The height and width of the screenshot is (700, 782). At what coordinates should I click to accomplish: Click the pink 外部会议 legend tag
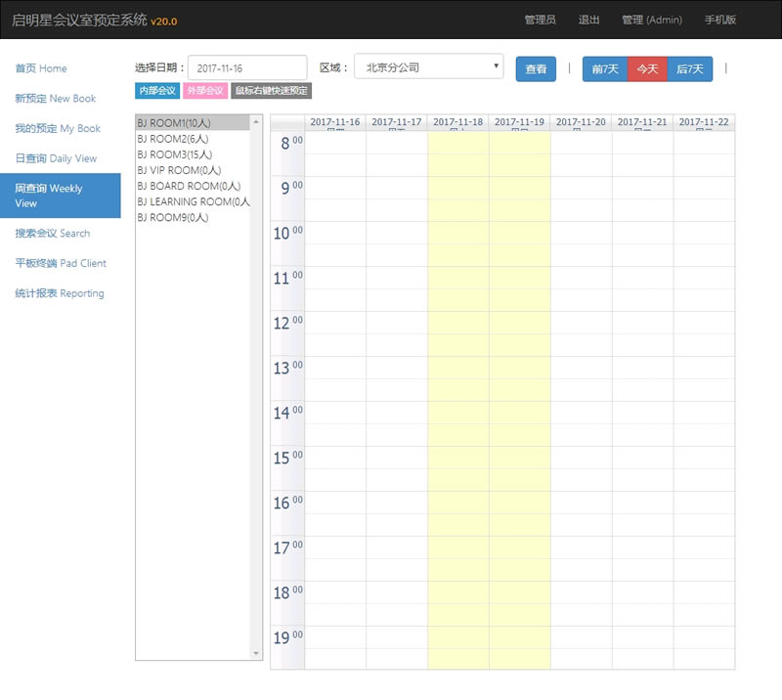point(205,91)
